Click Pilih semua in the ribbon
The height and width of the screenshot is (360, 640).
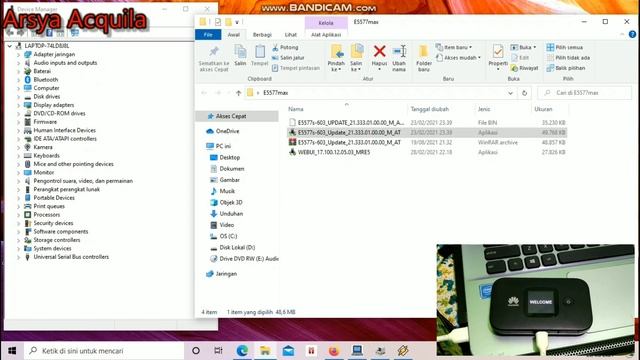[565, 47]
